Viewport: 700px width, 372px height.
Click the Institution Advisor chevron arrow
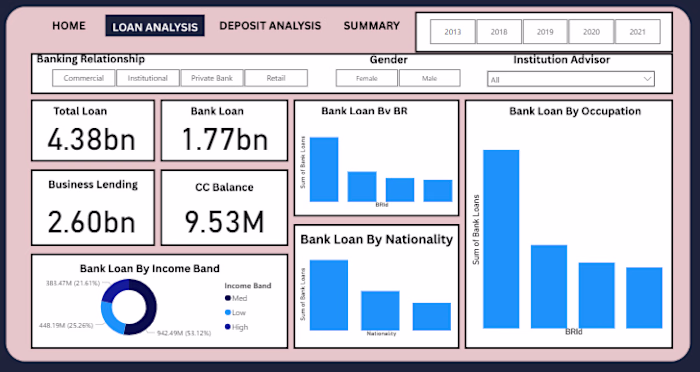coord(647,79)
